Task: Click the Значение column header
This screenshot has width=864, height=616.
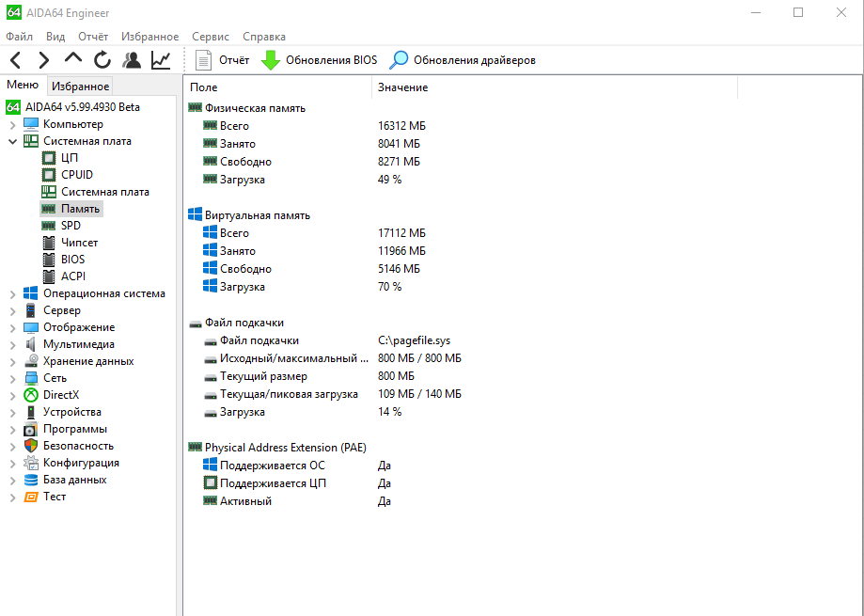Action: coord(555,87)
